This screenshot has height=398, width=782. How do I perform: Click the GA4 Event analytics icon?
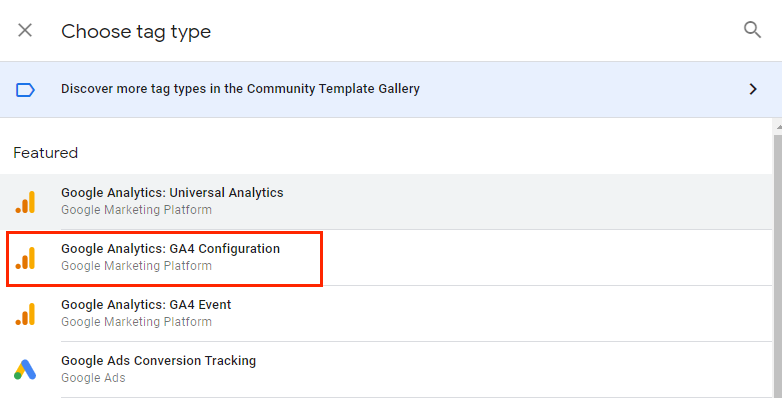click(25, 314)
